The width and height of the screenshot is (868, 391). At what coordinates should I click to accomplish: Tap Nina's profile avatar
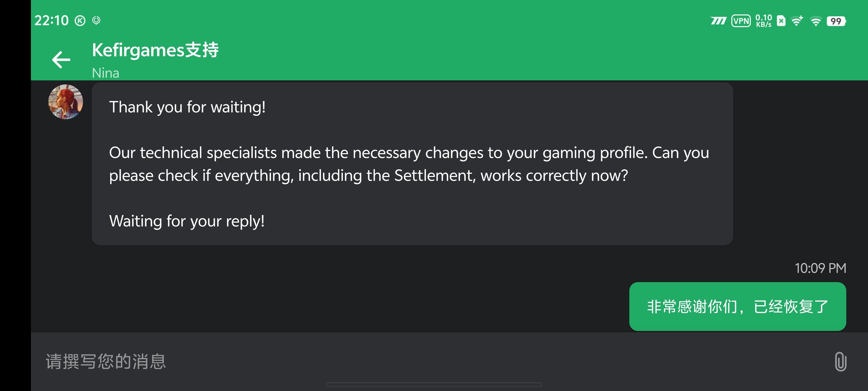click(x=66, y=102)
